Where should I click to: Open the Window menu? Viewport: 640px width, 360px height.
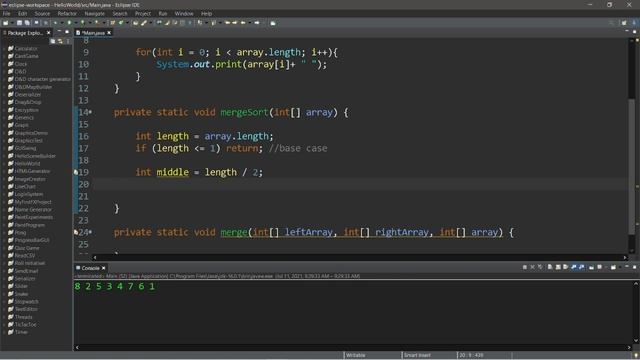[184, 13]
